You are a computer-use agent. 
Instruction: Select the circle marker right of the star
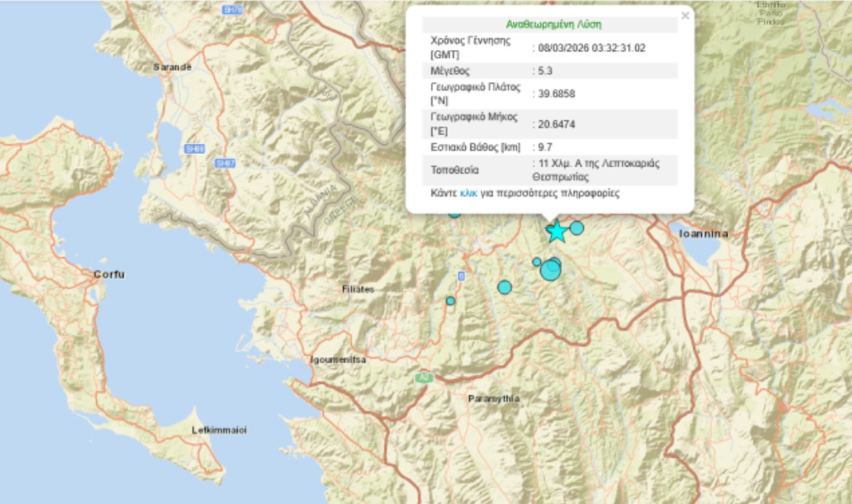pos(577,228)
